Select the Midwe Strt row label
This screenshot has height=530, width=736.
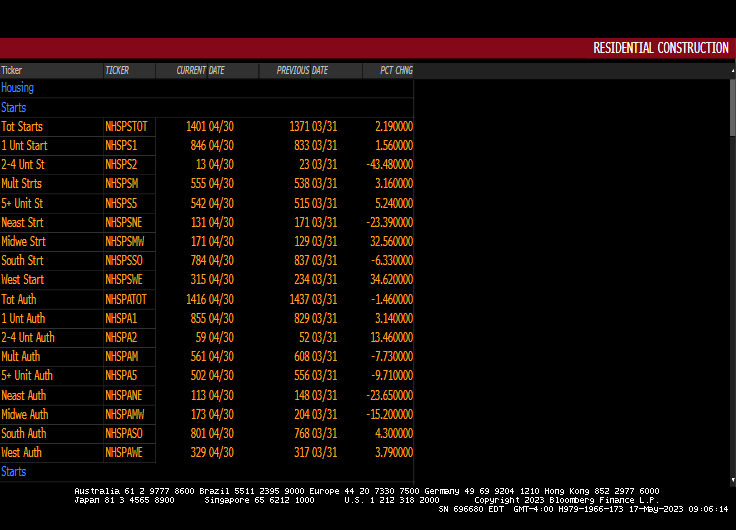(x=23, y=242)
